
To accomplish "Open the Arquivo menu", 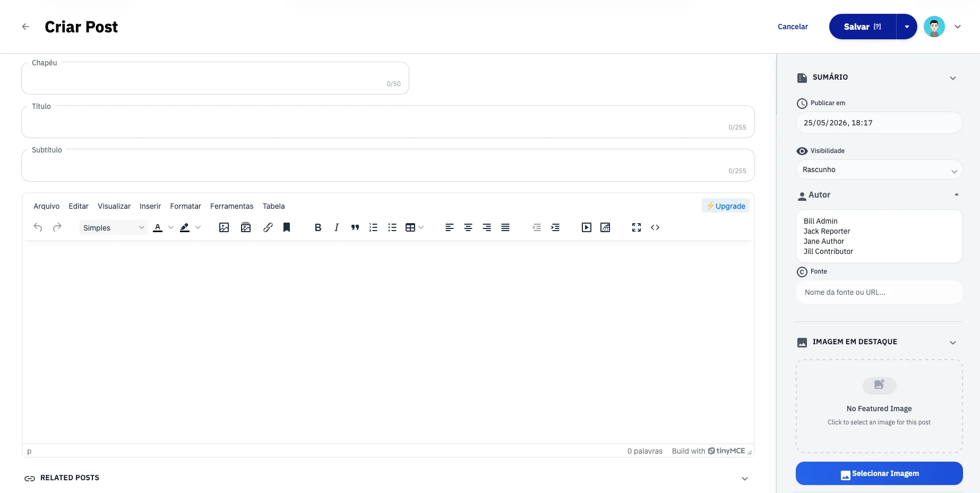I will point(47,206).
